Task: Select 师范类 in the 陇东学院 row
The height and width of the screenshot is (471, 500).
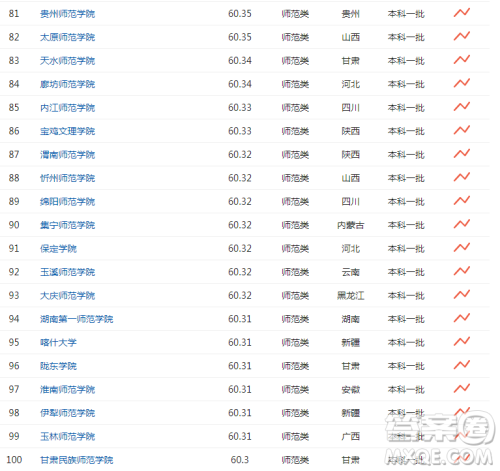Action: click(295, 366)
